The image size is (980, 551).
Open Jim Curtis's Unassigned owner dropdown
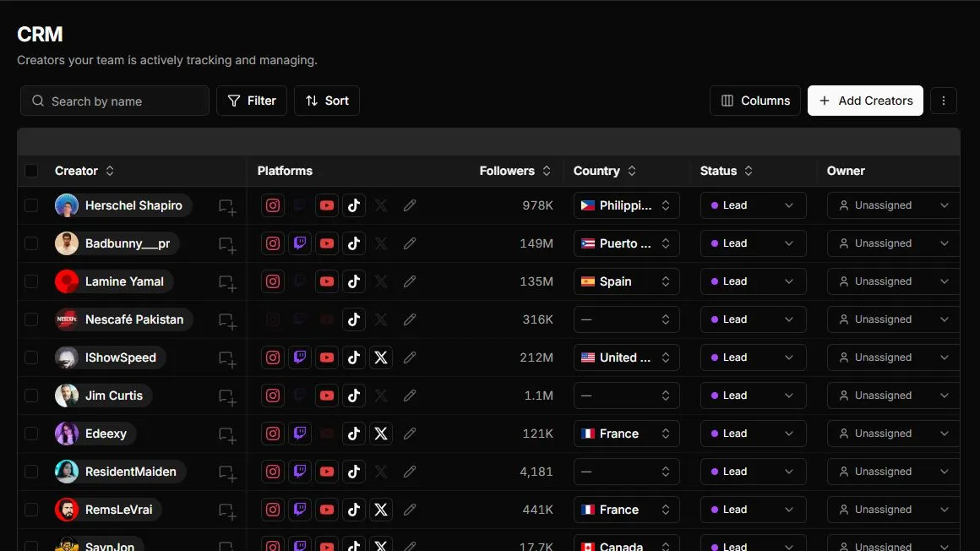click(x=893, y=396)
